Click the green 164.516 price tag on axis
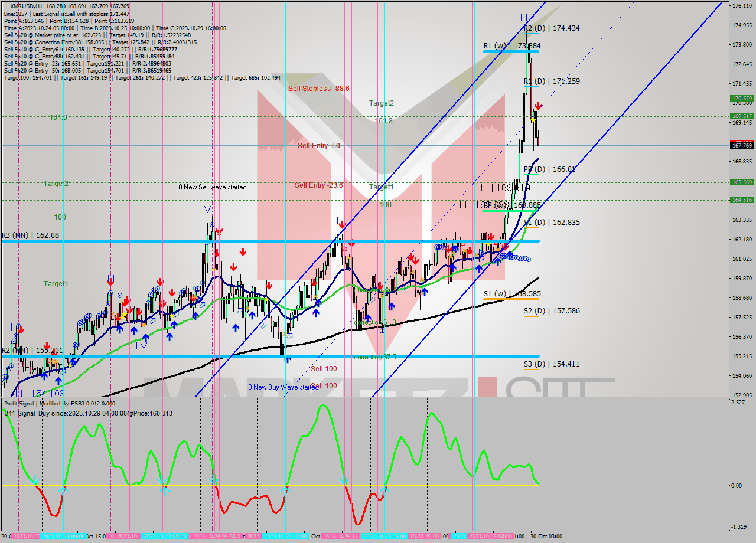756x543 pixels. tap(741, 200)
